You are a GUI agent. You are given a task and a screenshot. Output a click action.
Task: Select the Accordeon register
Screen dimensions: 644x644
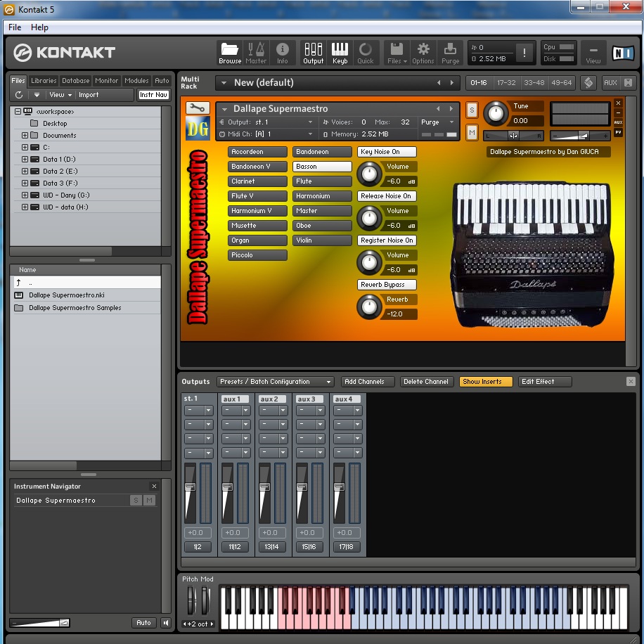[x=257, y=152]
